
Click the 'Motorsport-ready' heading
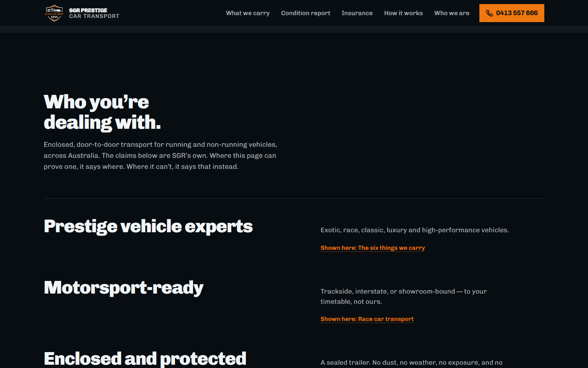pos(123,288)
